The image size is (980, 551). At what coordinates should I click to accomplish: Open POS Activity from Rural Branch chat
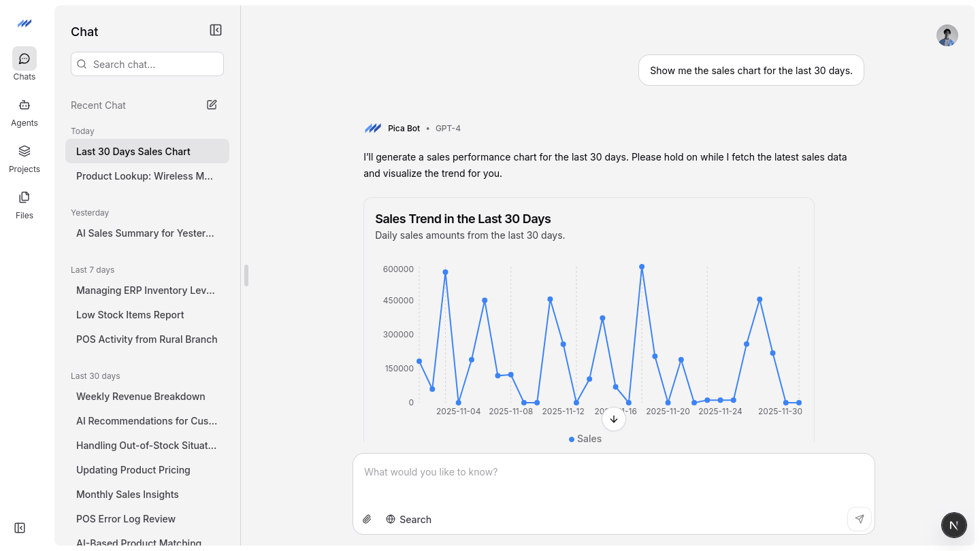click(147, 339)
